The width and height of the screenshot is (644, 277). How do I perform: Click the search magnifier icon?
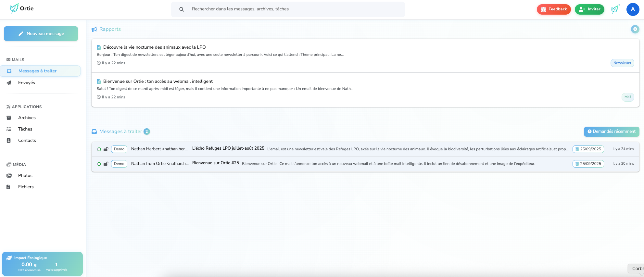182,9
